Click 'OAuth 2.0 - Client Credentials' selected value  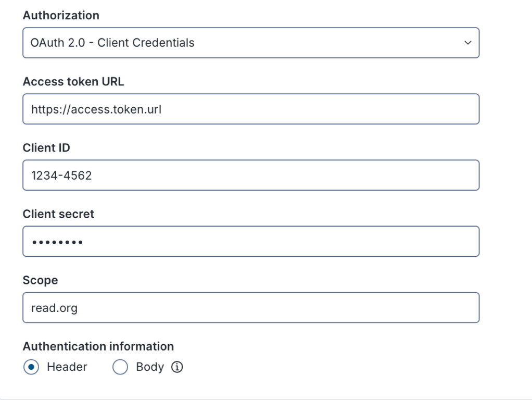112,43
